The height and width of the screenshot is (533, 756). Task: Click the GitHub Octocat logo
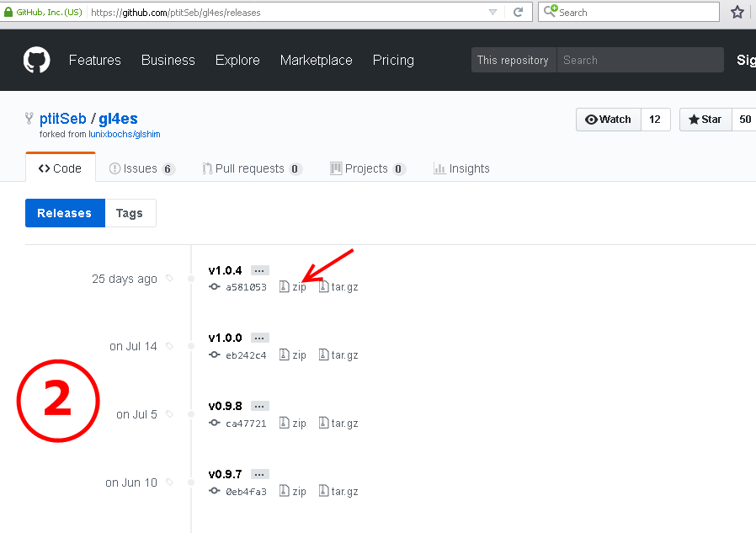coord(37,60)
